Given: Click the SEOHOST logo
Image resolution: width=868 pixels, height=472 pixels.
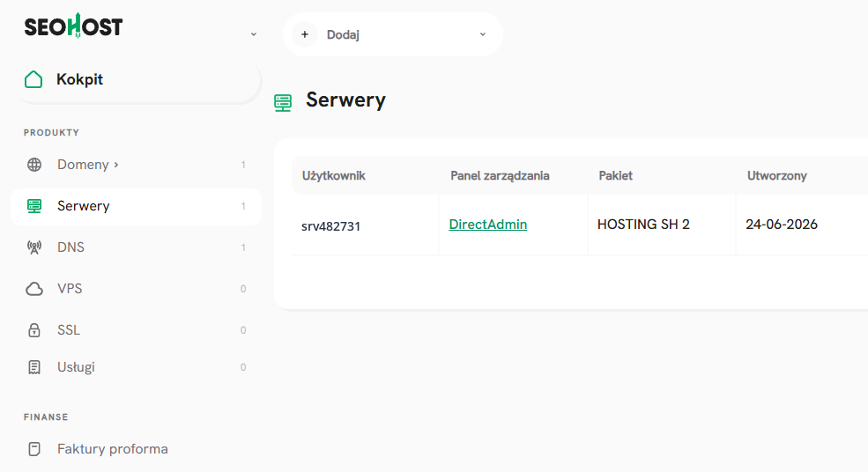Looking at the screenshot, I should (x=73, y=26).
